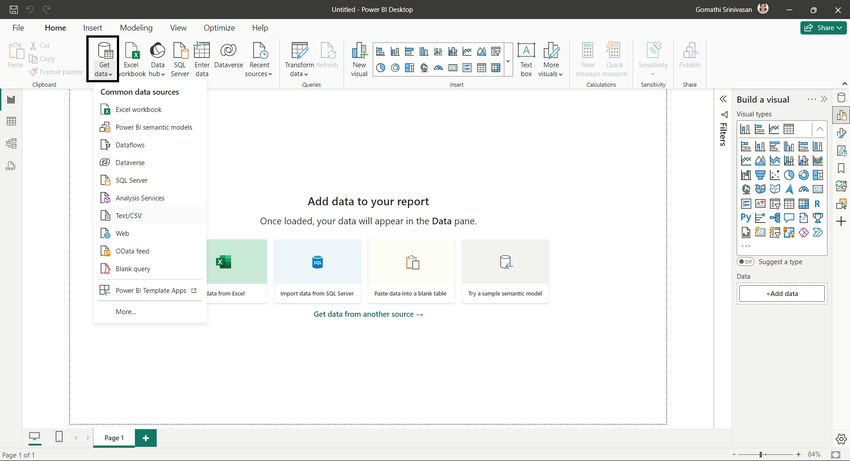Collapse Build a visual pane with » chevron
The width and height of the screenshot is (850, 461).
[x=824, y=99]
